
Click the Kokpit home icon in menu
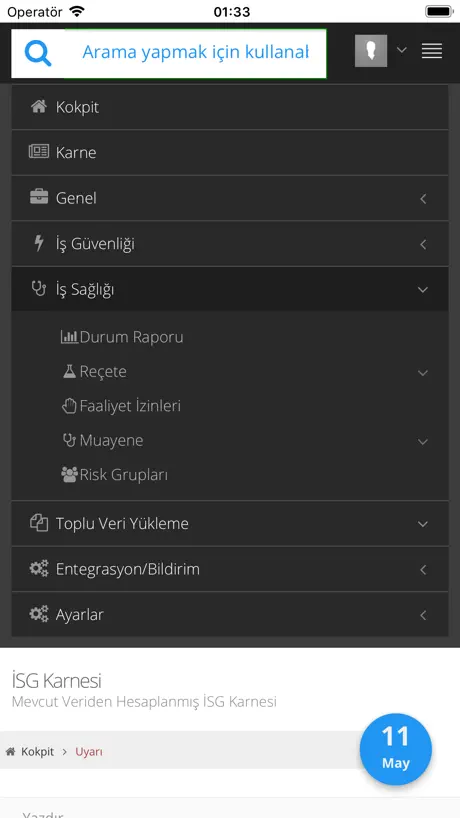39,107
